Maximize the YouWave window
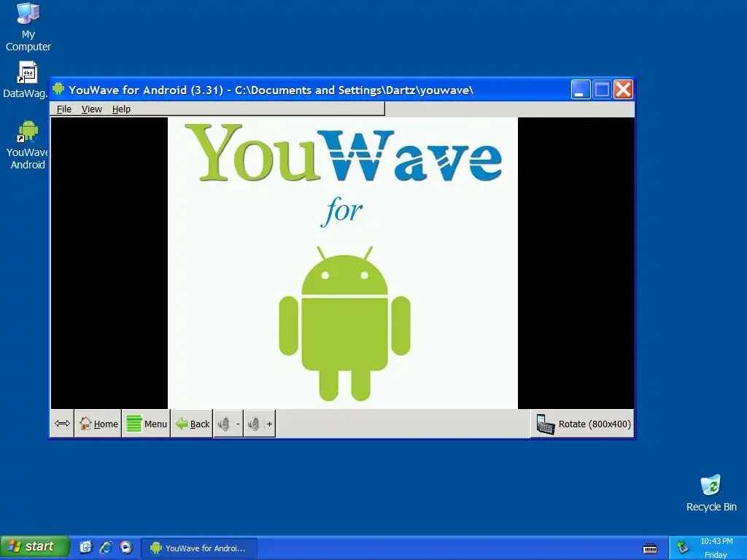Screen dimensions: 747x560 602,89
